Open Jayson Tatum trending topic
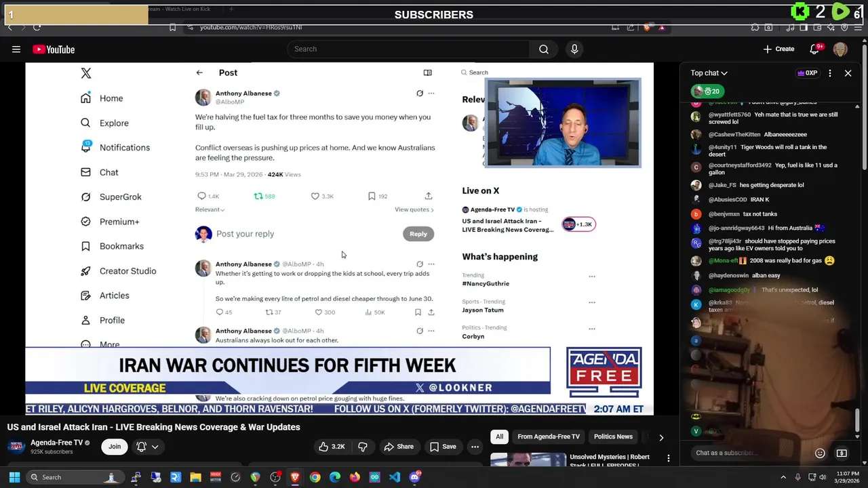The width and height of the screenshot is (868, 488). tap(483, 310)
